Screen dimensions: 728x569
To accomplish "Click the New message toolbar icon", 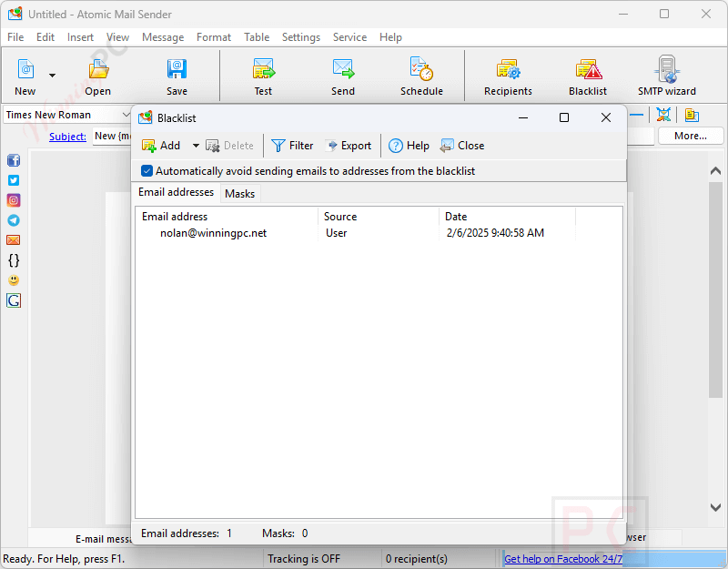I will tap(25, 76).
